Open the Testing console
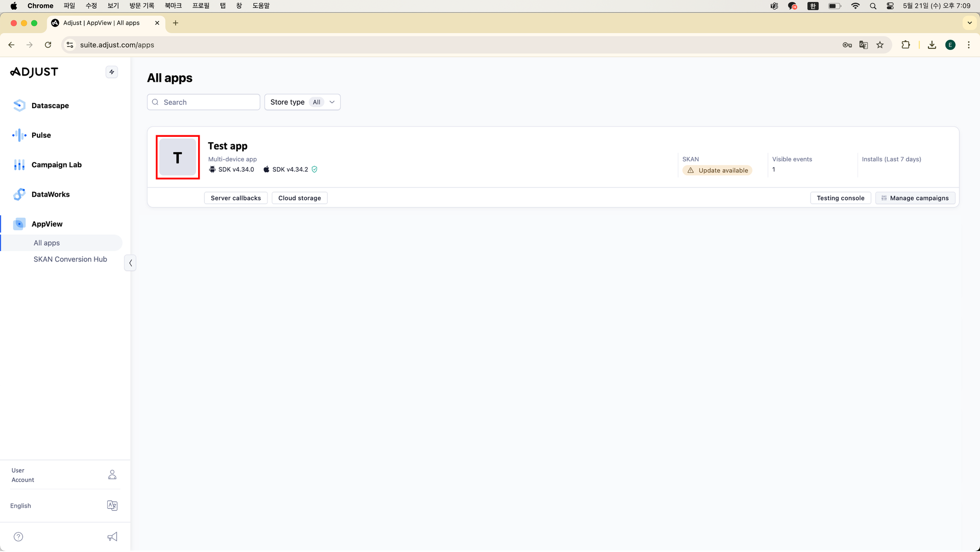This screenshot has width=980, height=552. (x=840, y=198)
